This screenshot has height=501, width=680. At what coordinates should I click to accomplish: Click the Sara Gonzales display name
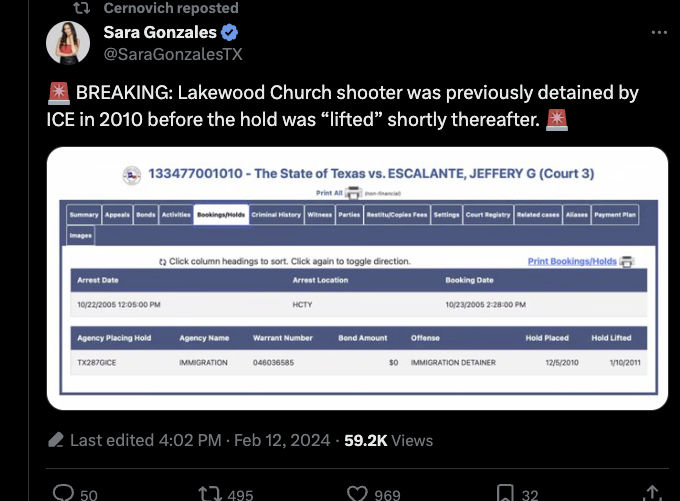coord(160,32)
